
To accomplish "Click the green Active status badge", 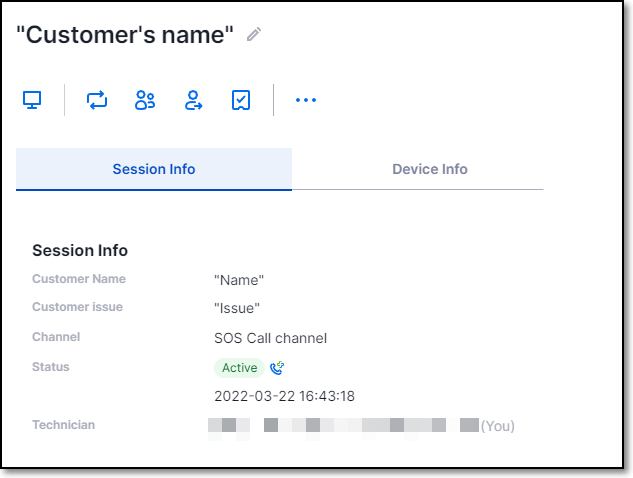I will tap(239, 368).
